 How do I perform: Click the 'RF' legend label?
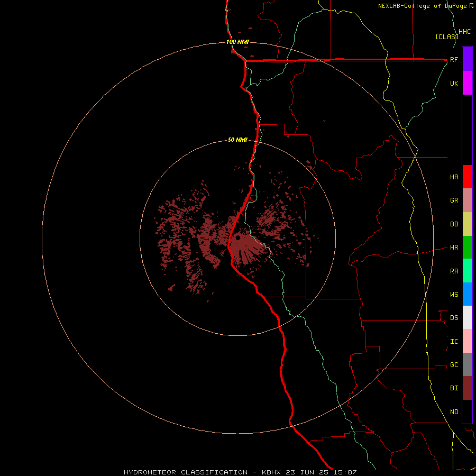click(454, 59)
